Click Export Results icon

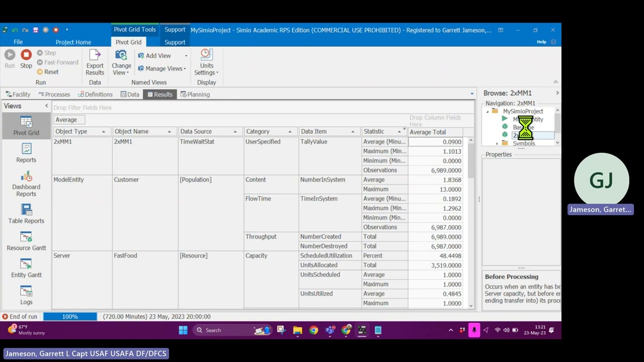pos(95,62)
